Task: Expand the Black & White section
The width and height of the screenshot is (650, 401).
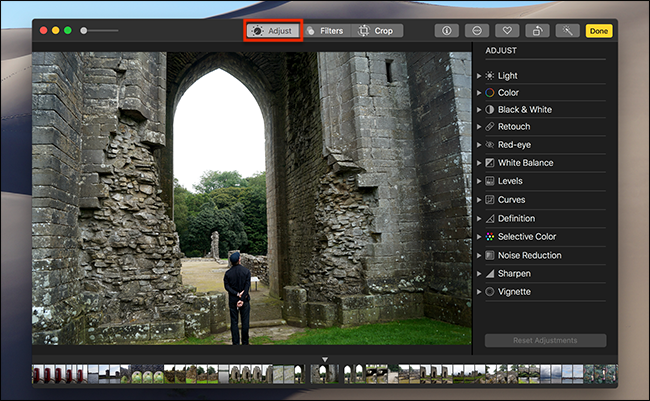Action: coord(480,109)
